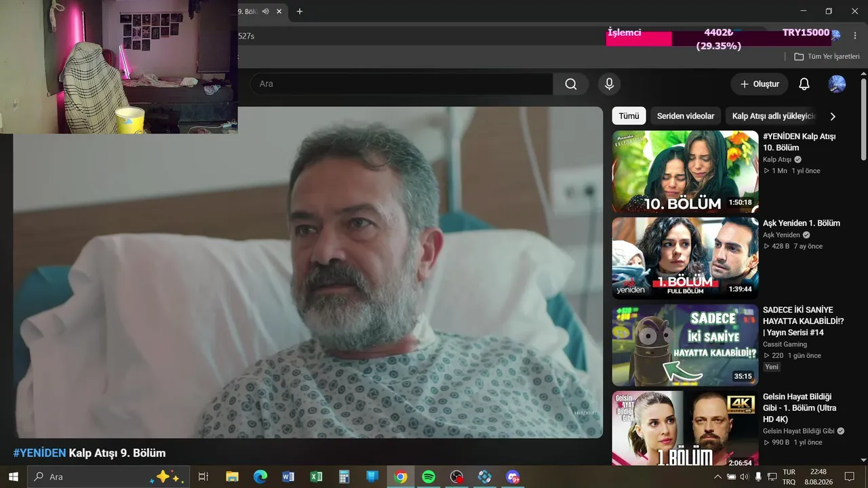Click the YouTube search magnifier button
Image resolution: width=868 pixels, height=488 pixels.
click(571, 84)
